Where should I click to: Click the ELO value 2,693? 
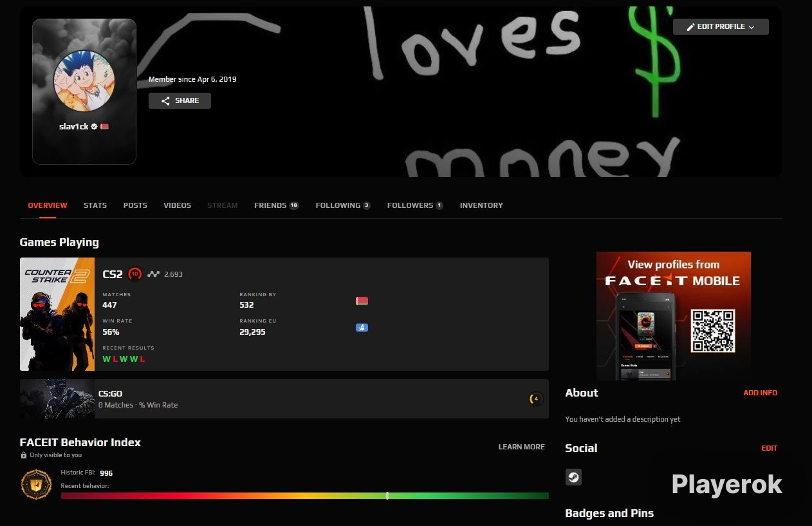pos(173,274)
